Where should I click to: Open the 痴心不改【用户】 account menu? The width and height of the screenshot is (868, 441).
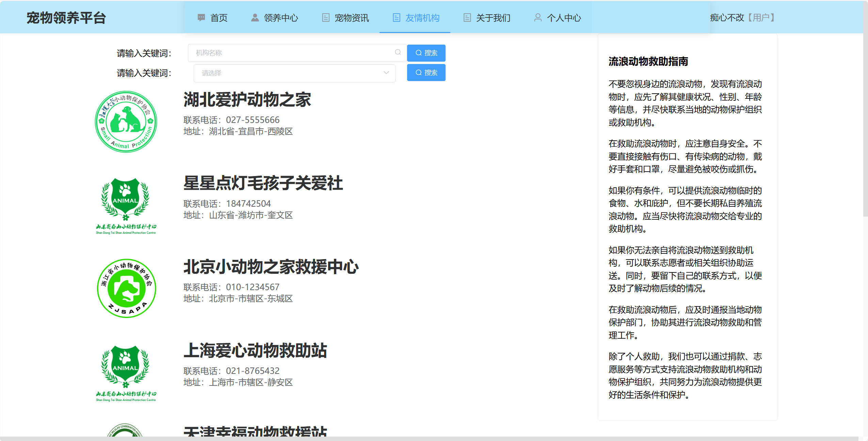[x=743, y=18]
